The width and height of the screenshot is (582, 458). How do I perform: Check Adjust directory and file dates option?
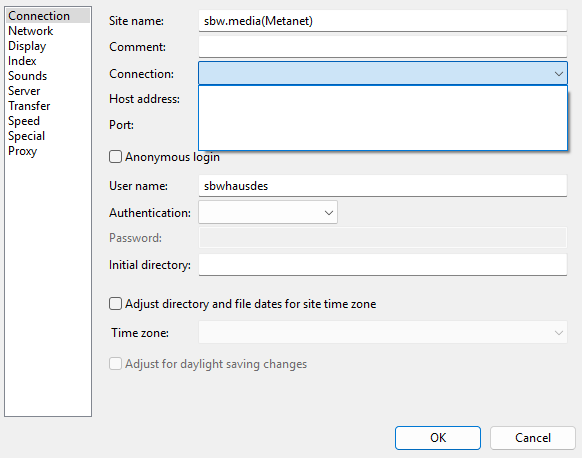click(x=115, y=304)
